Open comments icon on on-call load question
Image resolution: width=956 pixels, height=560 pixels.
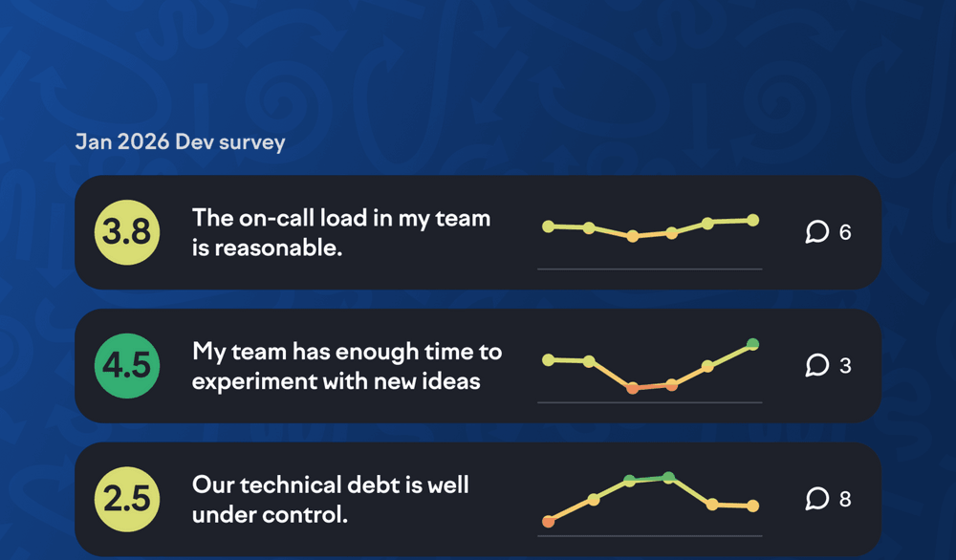point(816,232)
